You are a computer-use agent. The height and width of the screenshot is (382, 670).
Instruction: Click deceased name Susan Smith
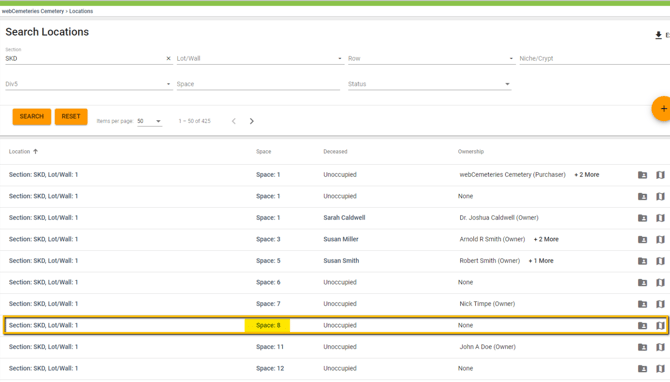click(341, 261)
